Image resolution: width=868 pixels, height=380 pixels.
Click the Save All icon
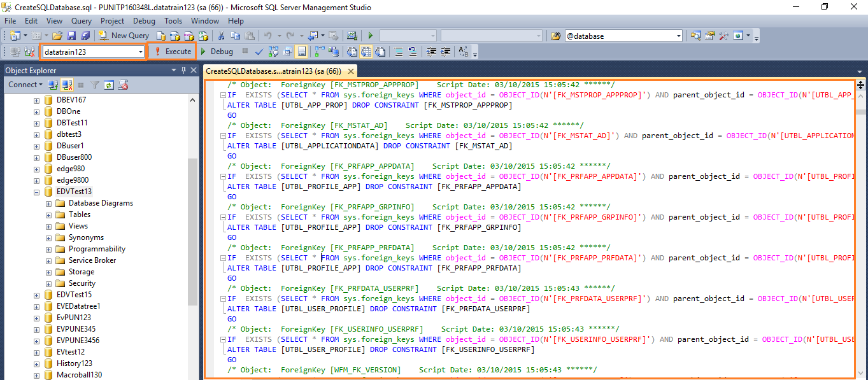coord(85,36)
